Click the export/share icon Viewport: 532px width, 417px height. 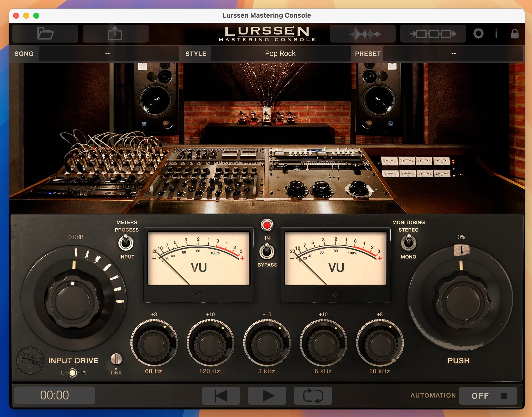coord(115,33)
